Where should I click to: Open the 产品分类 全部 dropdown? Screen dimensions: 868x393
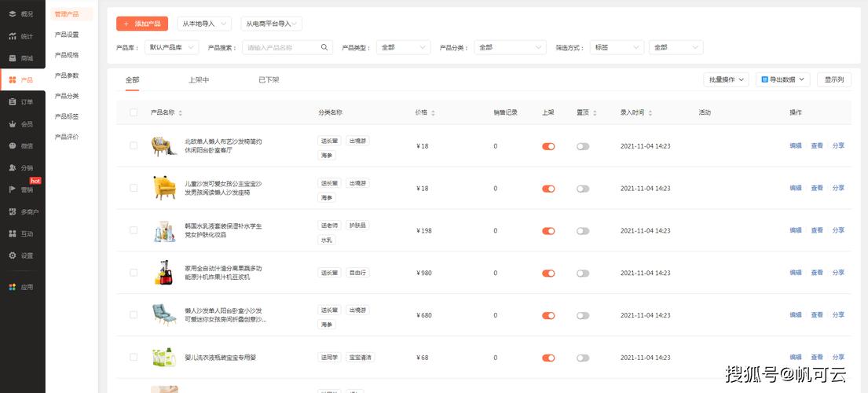[x=510, y=48]
